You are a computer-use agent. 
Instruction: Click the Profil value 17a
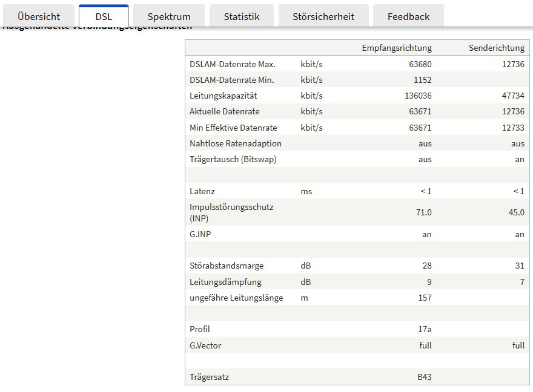tap(425, 329)
